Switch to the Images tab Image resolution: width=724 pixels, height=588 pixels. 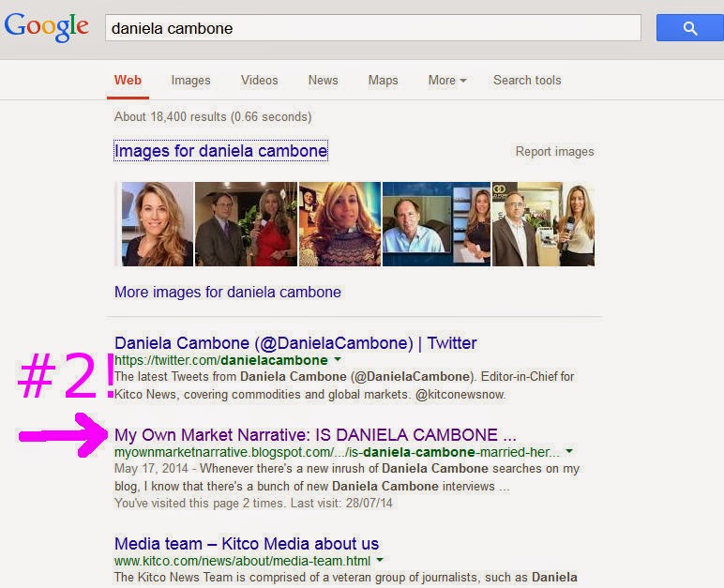click(190, 80)
